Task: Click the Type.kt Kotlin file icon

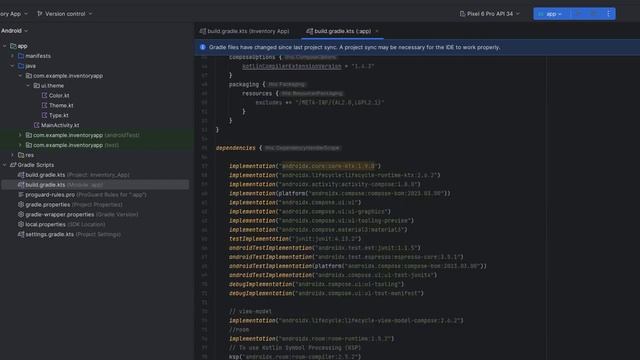Action: 44,115
